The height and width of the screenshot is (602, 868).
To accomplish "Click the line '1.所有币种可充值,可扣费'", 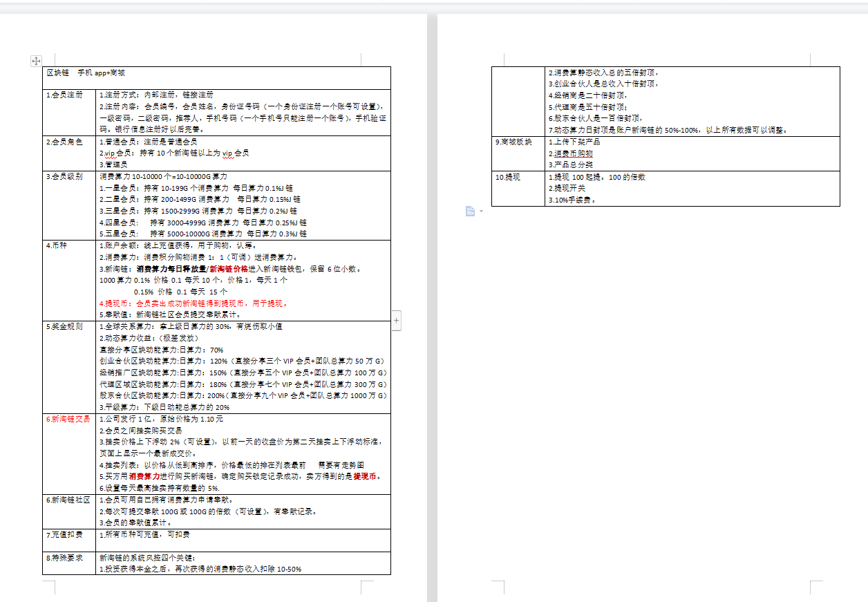I will click(144, 534).
